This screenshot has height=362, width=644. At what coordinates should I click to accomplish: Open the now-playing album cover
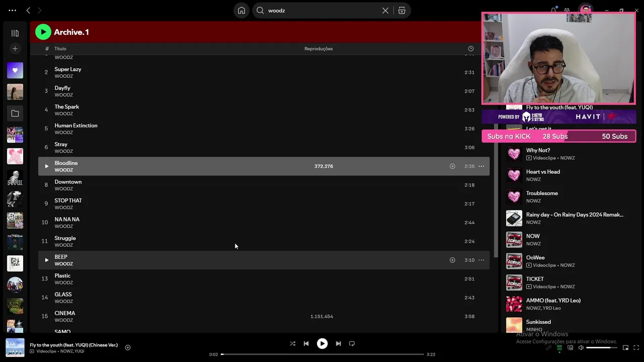coord(15,347)
